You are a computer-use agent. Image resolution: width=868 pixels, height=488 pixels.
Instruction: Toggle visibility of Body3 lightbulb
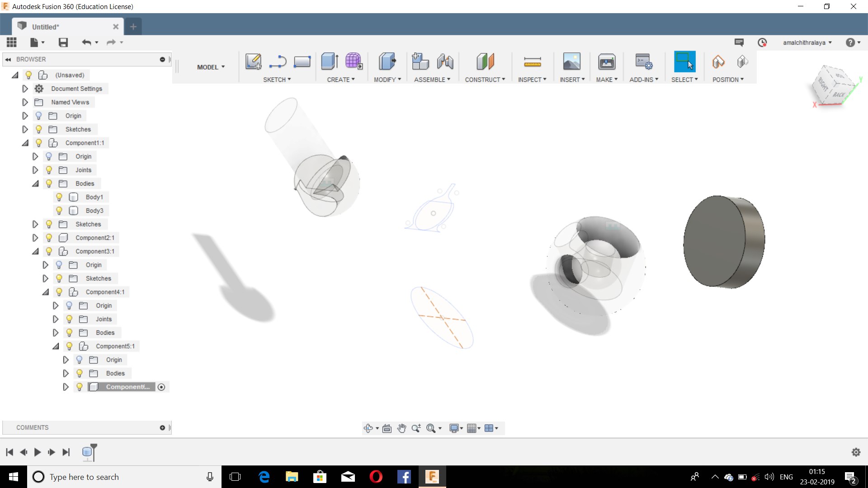pos(59,211)
